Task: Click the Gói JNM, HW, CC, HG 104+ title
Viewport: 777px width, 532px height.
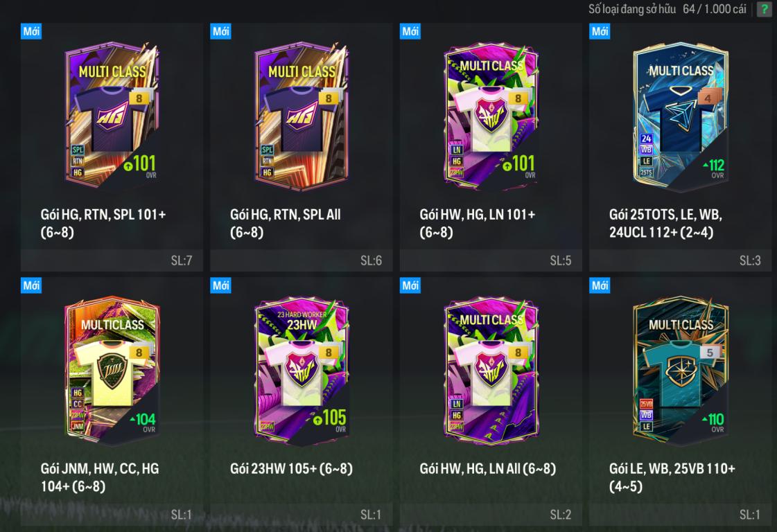Action: (100, 477)
